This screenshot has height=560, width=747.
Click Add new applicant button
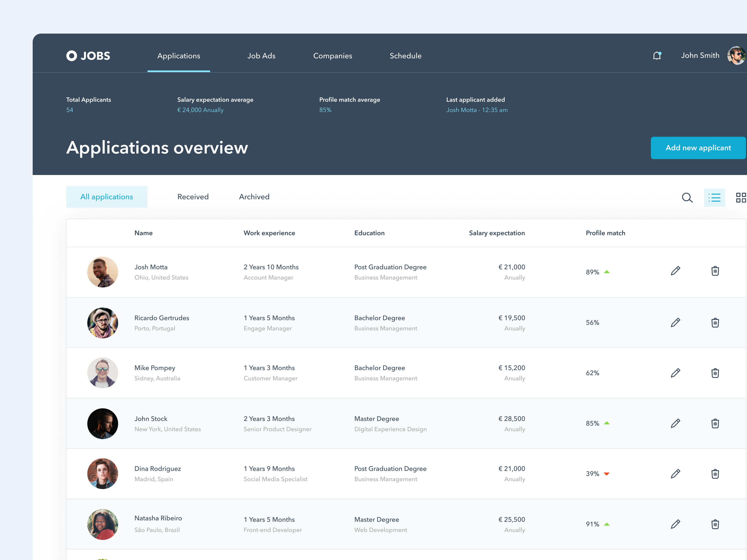click(698, 148)
